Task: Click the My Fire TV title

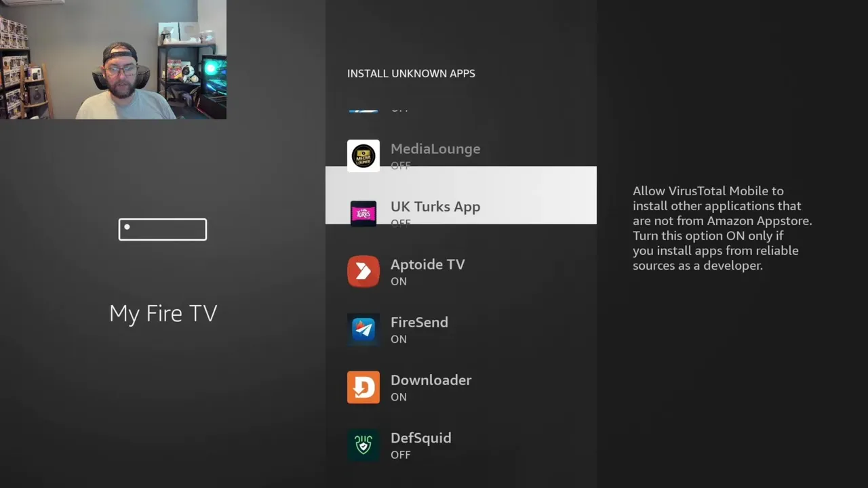Action: [x=163, y=314]
